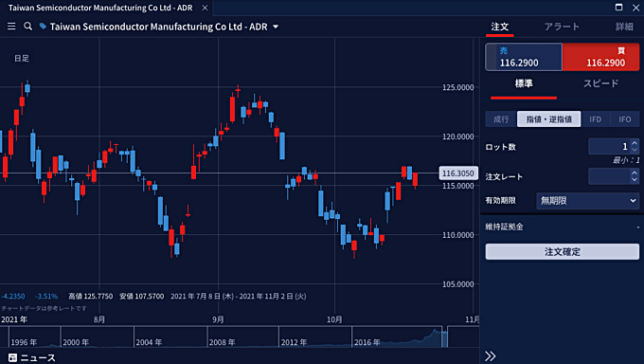The width and height of the screenshot is (644, 364).
Task: Click the 売 sell price 116.2900 button
Action: [x=524, y=57]
